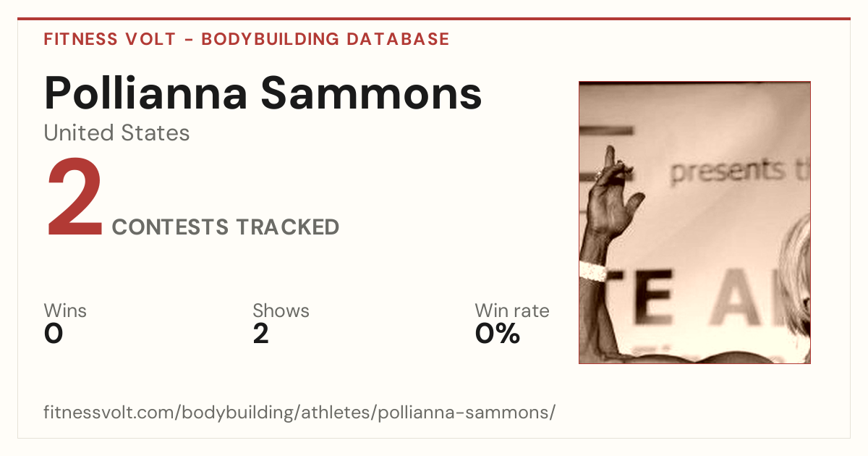Open the athlete photo thumbnail
This screenshot has width=868, height=456.
694,222
